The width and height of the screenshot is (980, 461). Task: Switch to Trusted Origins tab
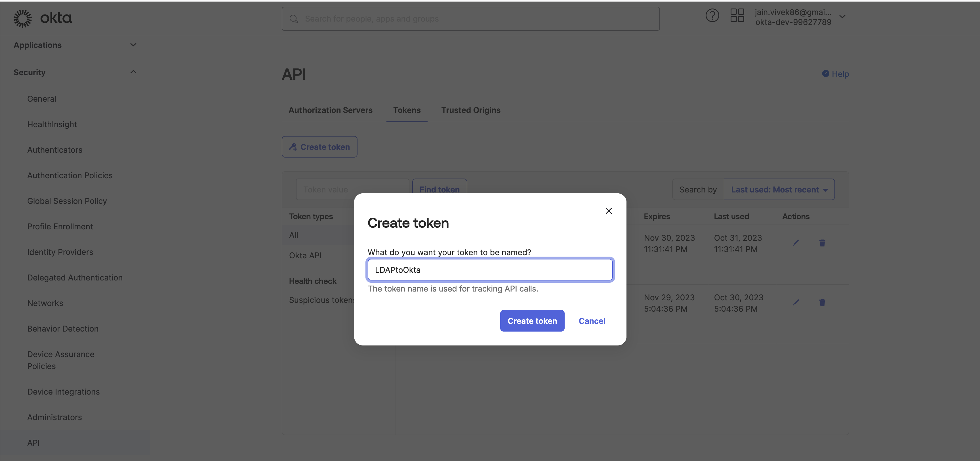click(471, 110)
